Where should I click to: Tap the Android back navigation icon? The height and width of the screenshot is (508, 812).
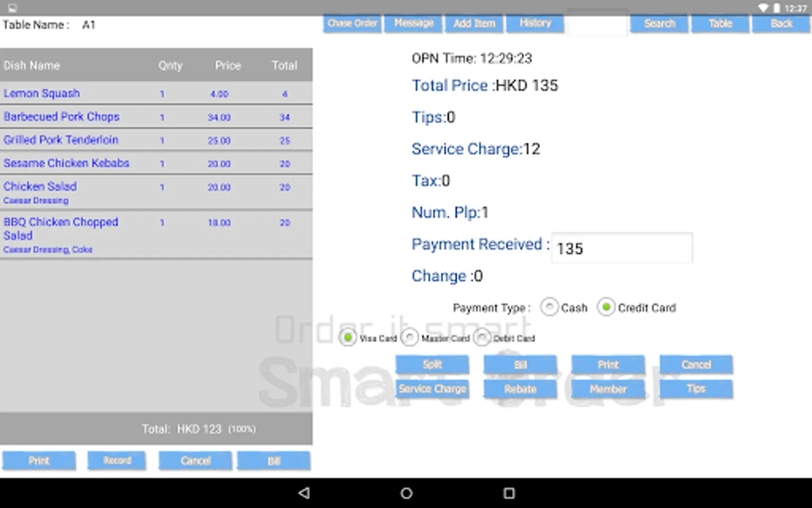304,493
